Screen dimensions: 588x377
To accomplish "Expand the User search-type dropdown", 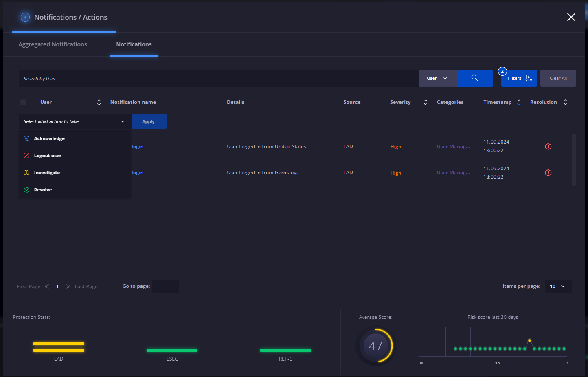I will pyautogui.click(x=438, y=78).
